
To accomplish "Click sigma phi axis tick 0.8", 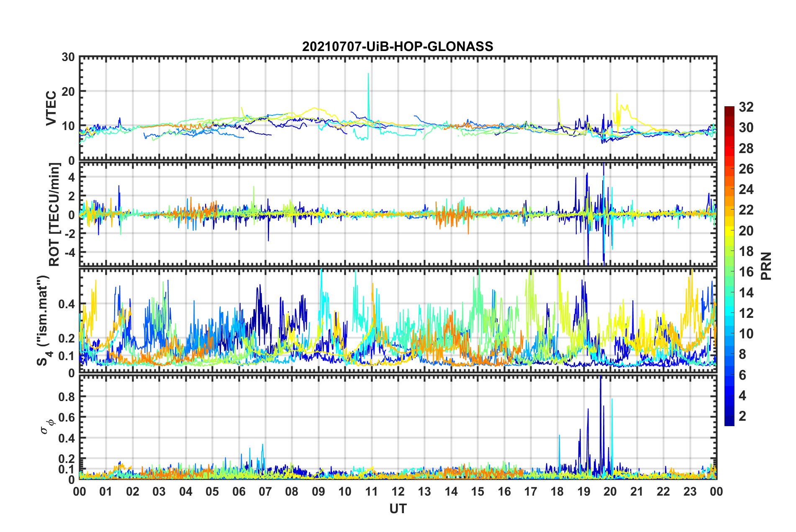I will click(67, 397).
